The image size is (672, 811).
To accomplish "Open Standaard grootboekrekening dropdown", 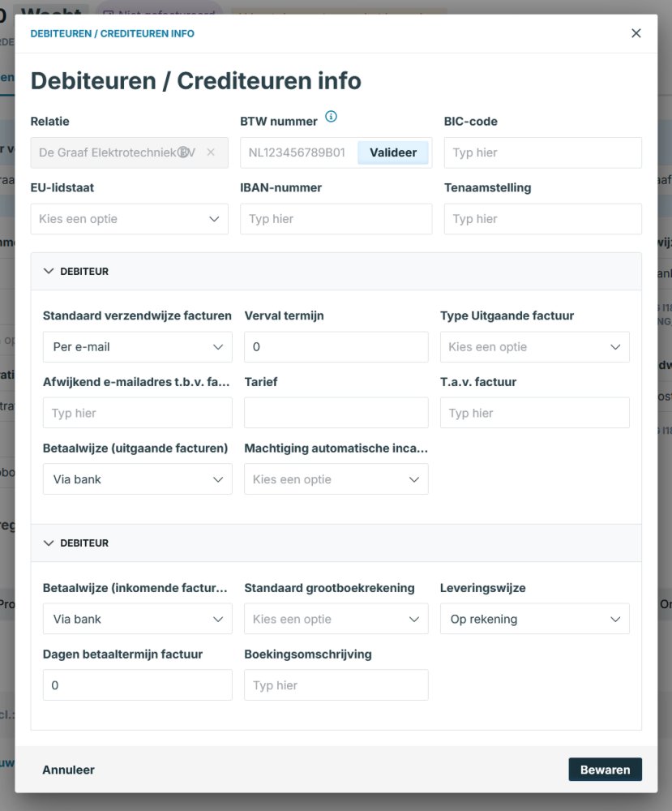I will (336, 619).
